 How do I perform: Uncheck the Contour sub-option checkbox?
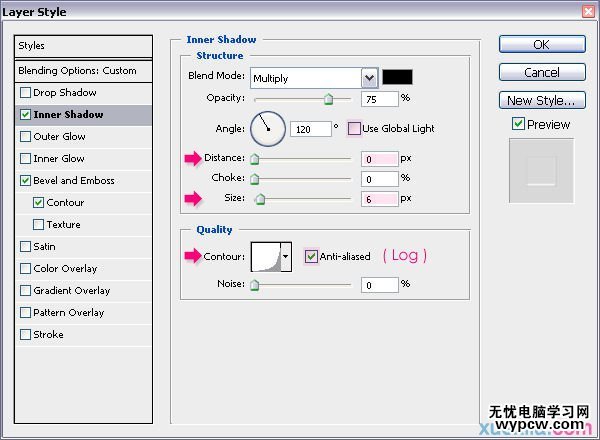38,202
